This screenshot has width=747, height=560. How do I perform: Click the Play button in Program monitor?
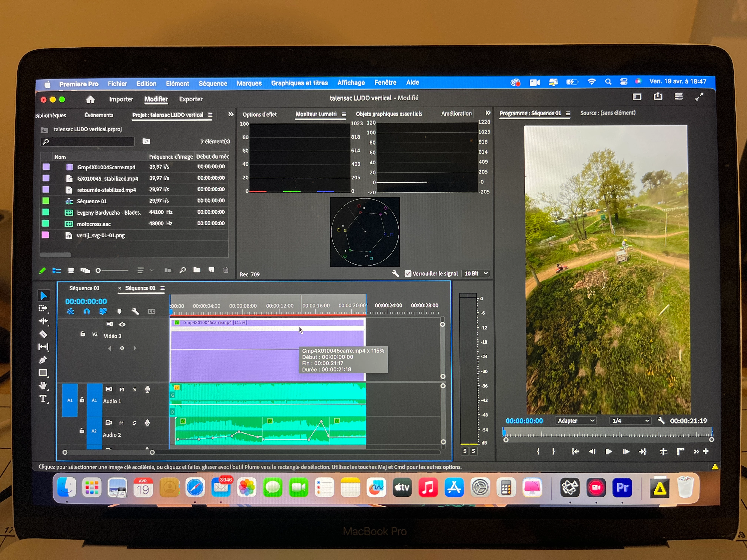click(608, 451)
